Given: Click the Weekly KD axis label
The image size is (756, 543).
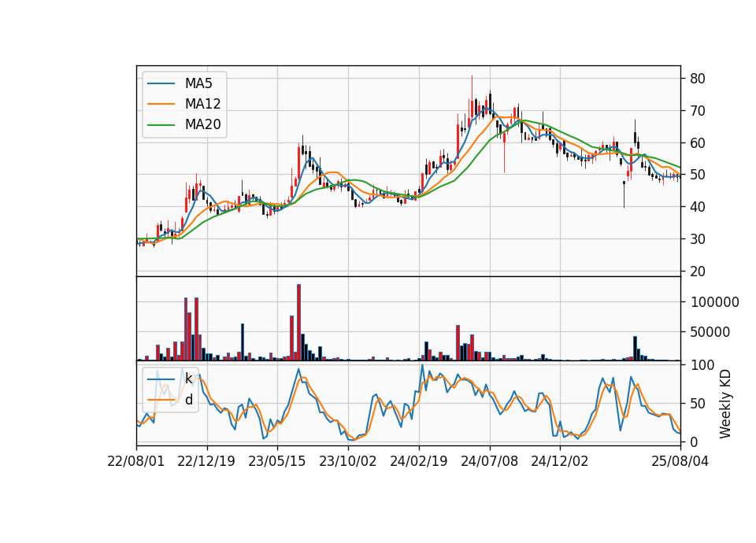Looking at the screenshot, I should pyautogui.click(x=725, y=404).
